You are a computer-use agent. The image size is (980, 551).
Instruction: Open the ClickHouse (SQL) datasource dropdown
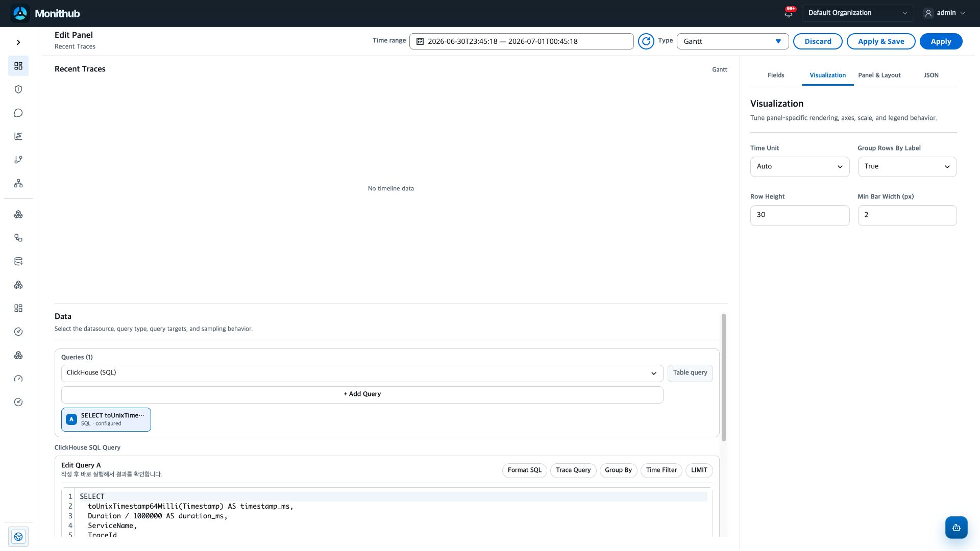coord(362,373)
